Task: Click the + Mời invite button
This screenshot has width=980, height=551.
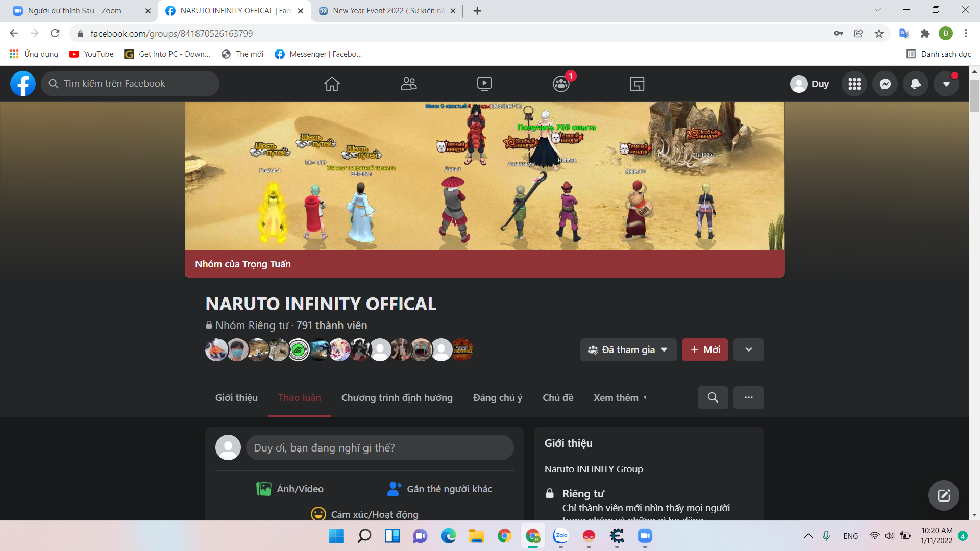Action: coord(705,350)
